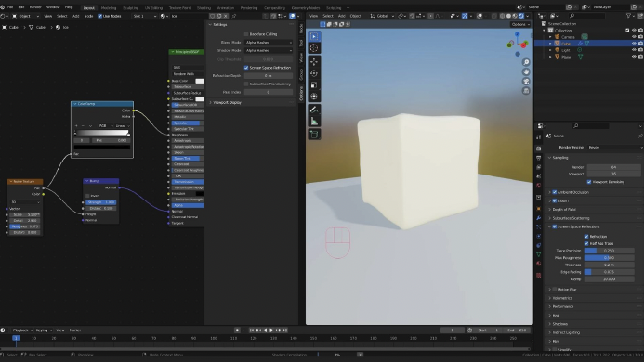This screenshot has height=362, width=644.
Task: Select the Measure tool in viewport toolbar
Action: click(314, 122)
